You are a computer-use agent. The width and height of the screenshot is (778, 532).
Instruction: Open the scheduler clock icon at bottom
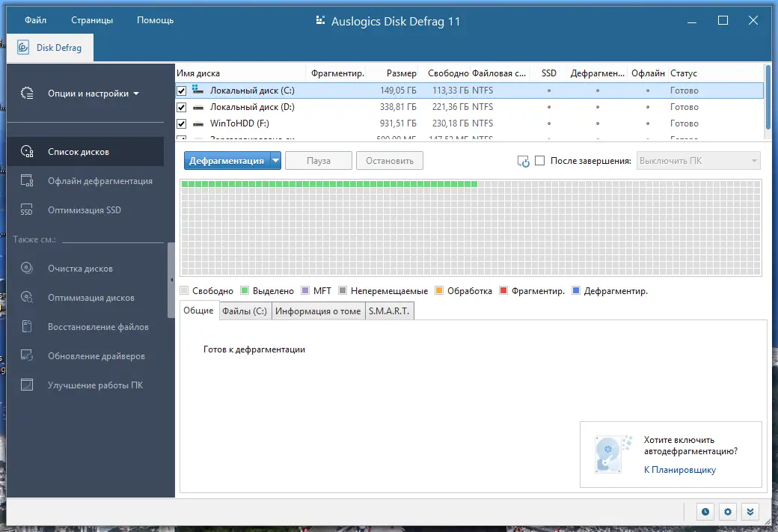(704, 512)
